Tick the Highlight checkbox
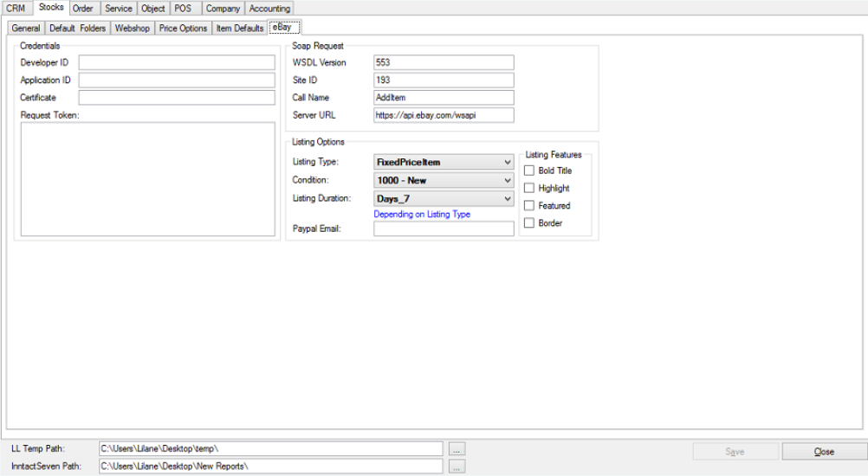This screenshot has width=868, height=476. pyautogui.click(x=529, y=188)
